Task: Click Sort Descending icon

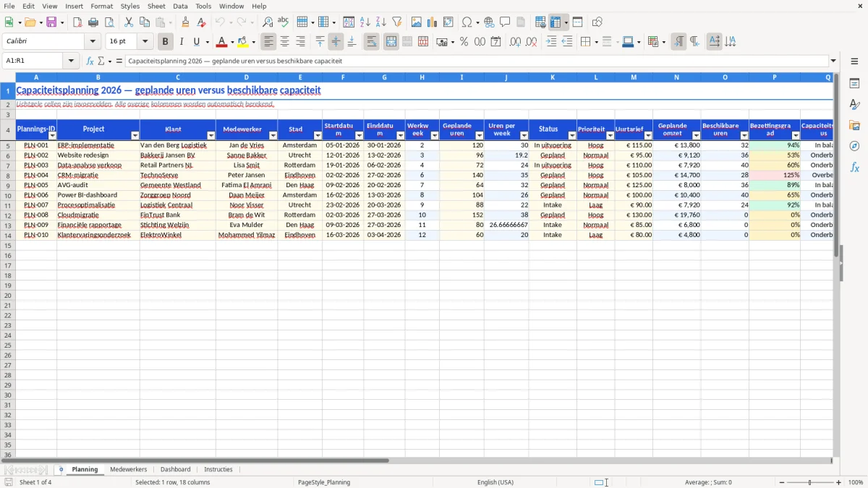Action: click(381, 22)
